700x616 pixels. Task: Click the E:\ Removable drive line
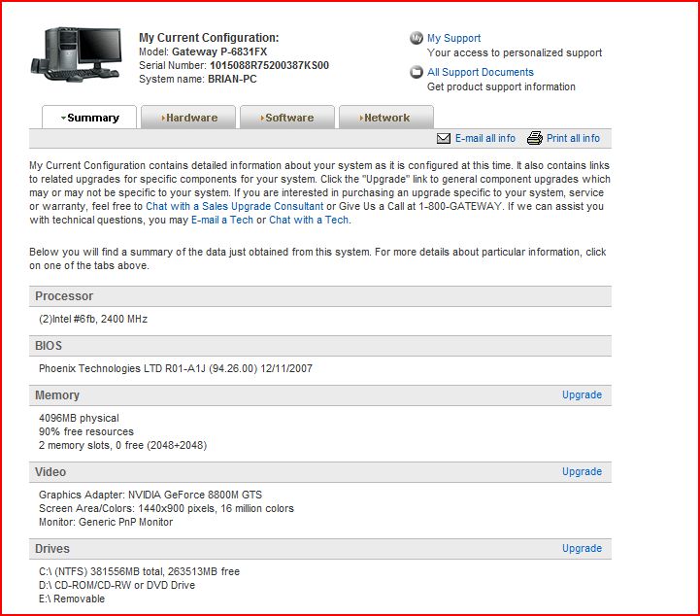(72, 599)
